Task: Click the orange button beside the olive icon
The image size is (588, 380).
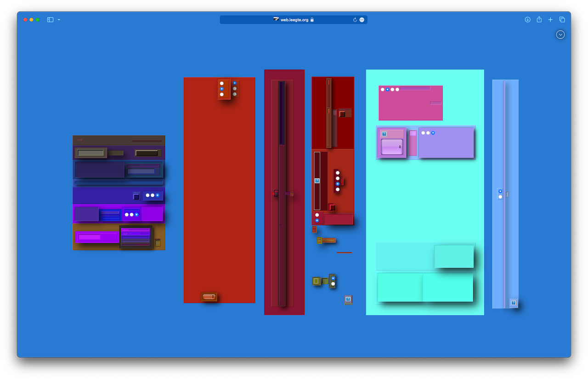Action: [x=329, y=240]
